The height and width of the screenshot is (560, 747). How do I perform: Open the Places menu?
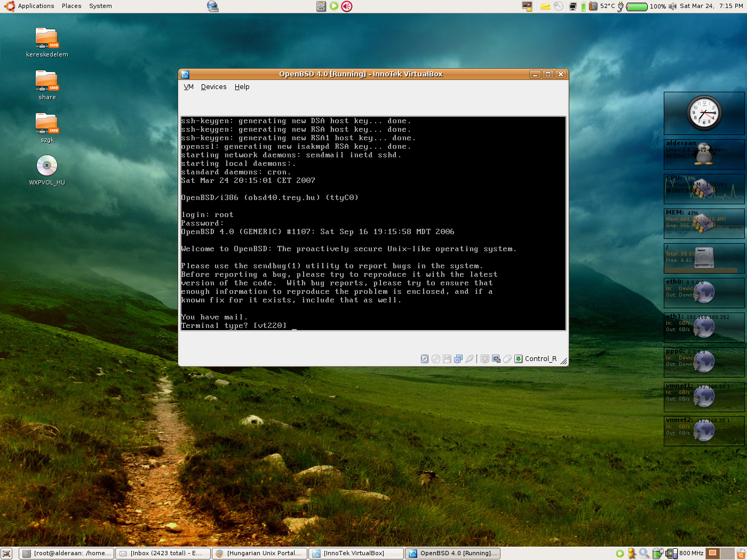point(71,6)
